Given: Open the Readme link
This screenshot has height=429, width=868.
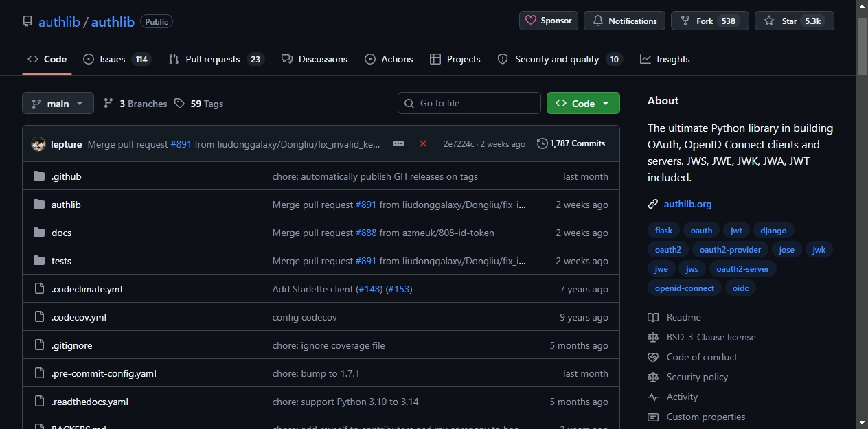Looking at the screenshot, I should tap(674, 317).
